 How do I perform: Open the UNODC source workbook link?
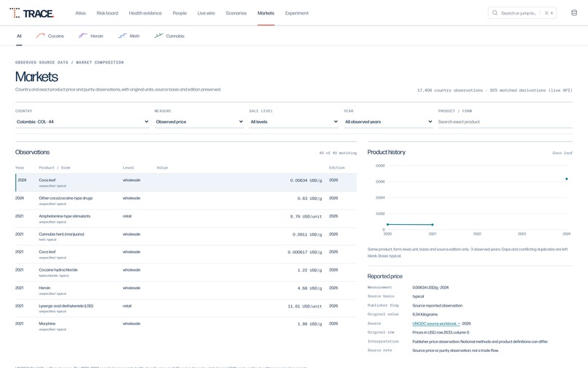pyautogui.click(x=436, y=323)
